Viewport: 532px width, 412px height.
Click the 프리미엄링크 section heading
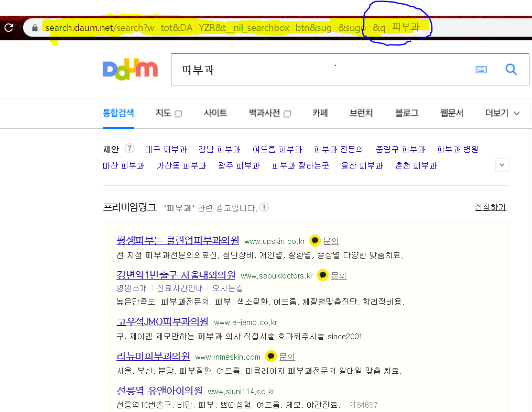129,207
